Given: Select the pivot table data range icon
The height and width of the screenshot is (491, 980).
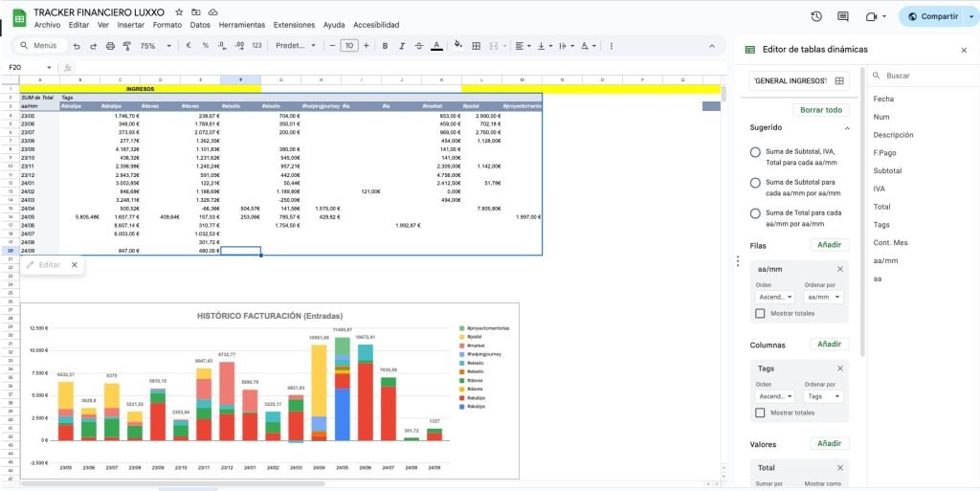Looking at the screenshot, I should click(839, 80).
